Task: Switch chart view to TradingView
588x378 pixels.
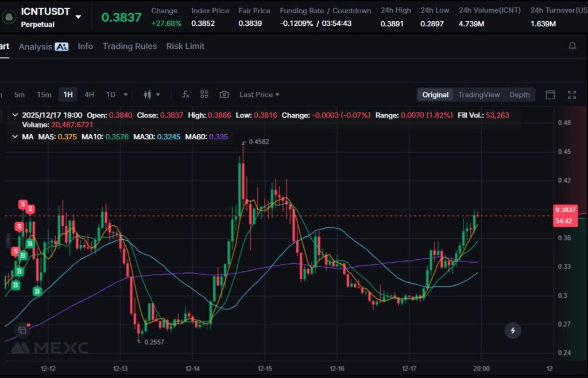Action: [478, 95]
